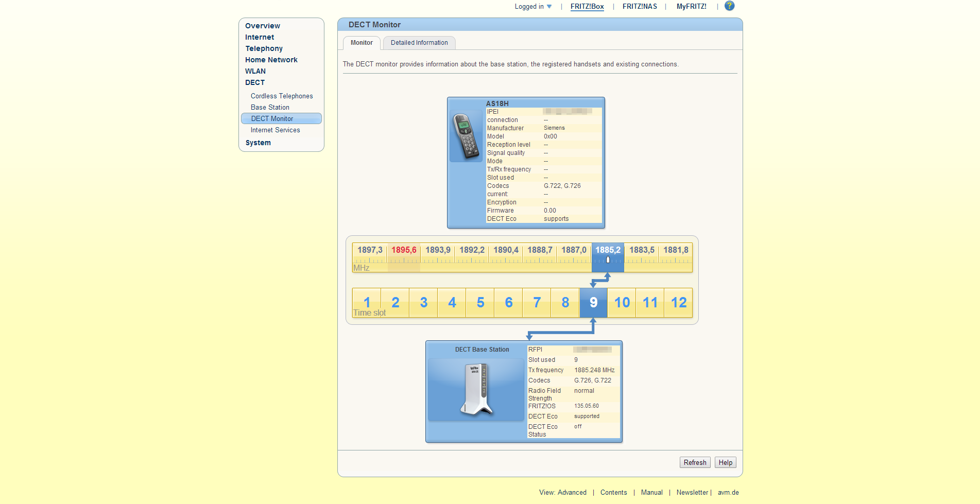The width and height of the screenshot is (980, 504).
Task: Click the DECT Base Station heading
Action: pyautogui.click(x=482, y=350)
